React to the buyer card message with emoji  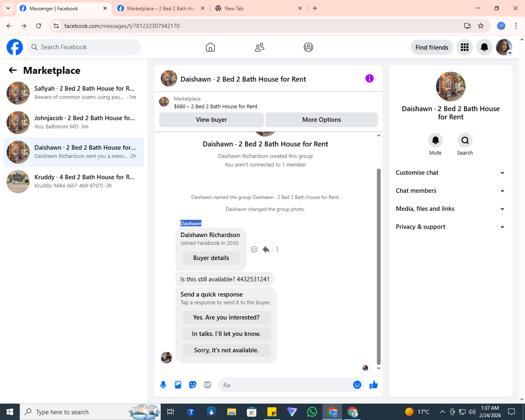click(x=254, y=249)
